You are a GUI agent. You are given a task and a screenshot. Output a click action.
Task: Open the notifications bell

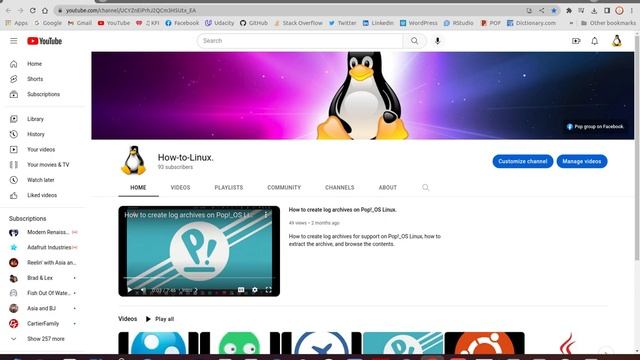[595, 41]
